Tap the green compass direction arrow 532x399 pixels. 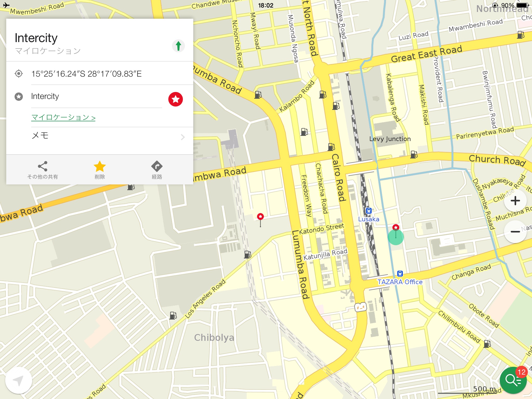[x=178, y=46]
